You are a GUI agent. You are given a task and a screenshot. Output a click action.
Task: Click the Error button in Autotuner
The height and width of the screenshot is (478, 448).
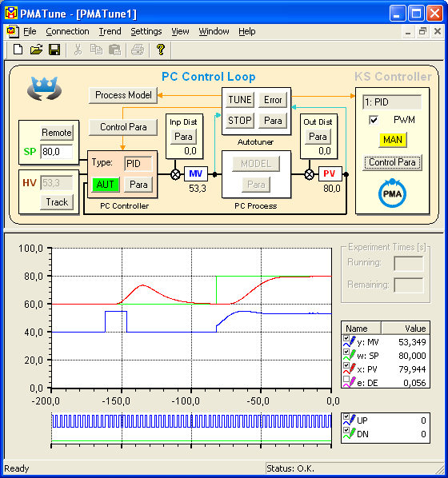click(x=273, y=100)
